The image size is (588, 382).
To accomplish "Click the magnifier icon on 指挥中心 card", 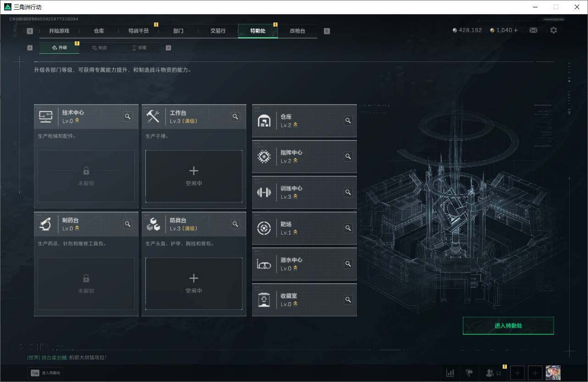I will 348,157.
